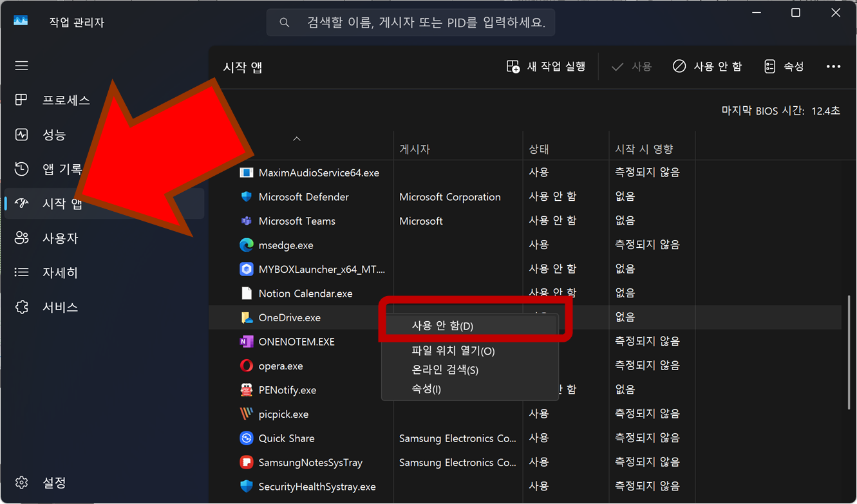Select the Notion Calendar.exe row name

(305, 294)
